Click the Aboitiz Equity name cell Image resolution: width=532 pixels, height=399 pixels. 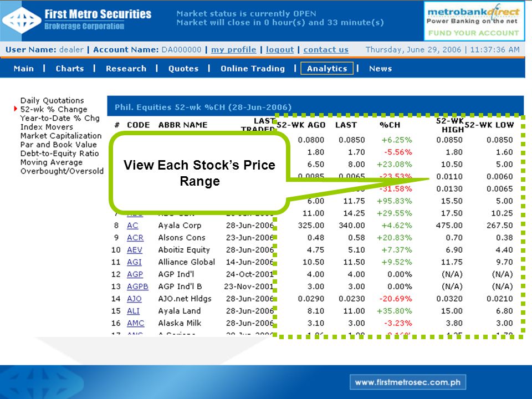(184, 250)
